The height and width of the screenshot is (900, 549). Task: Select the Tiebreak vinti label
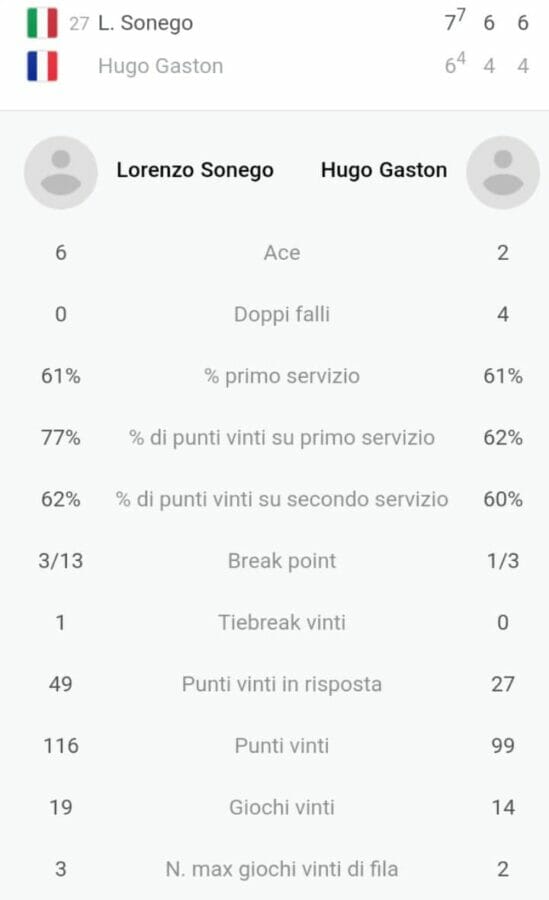pyautogui.click(x=281, y=622)
